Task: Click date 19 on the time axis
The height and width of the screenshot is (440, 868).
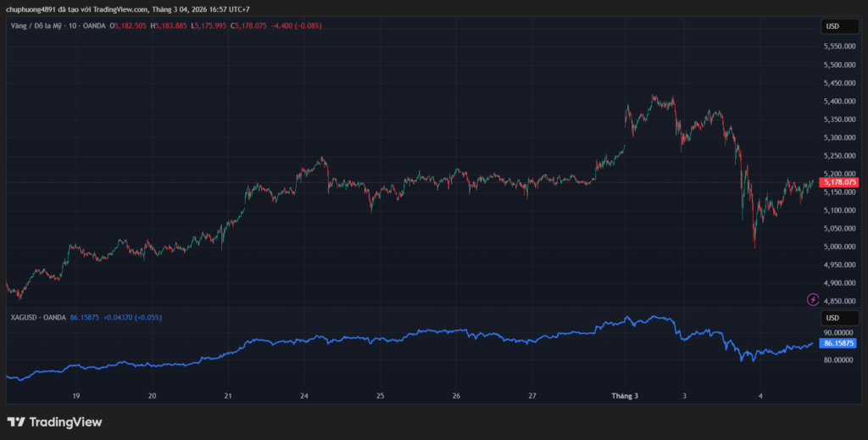Action: click(76, 396)
